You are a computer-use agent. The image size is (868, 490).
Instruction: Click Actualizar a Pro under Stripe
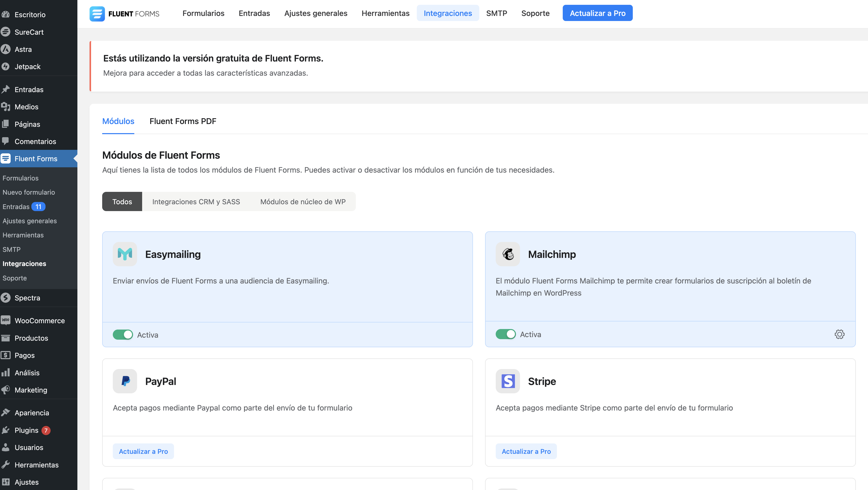click(x=526, y=451)
